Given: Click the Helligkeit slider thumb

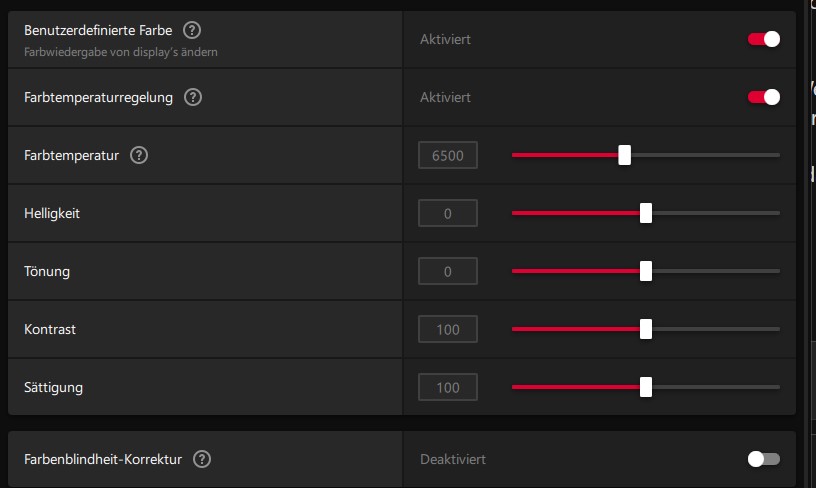Looking at the screenshot, I should click(x=646, y=213).
